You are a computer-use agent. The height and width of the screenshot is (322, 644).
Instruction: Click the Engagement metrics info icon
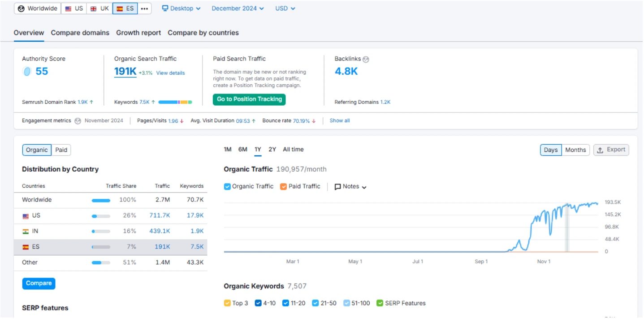pyautogui.click(x=78, y=120)
